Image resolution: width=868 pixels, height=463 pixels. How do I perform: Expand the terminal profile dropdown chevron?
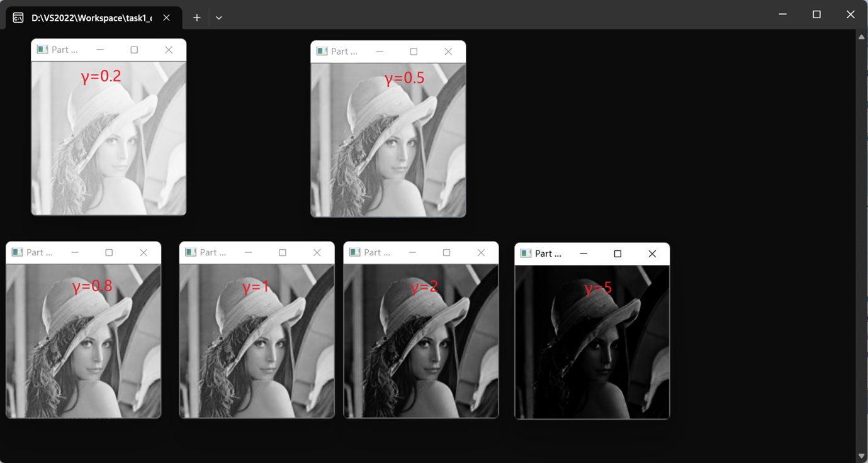[x=218, y=18]
